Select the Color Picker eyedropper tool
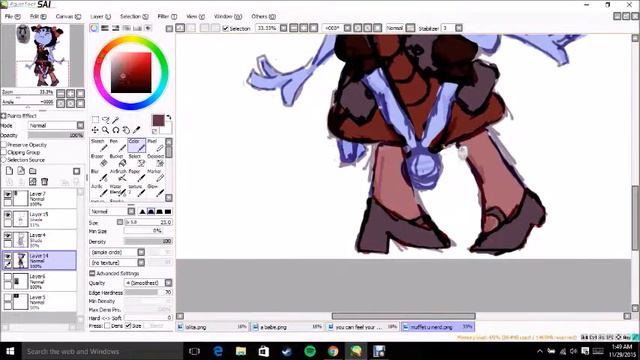This screenshot has width=640, height=360. 136,130
